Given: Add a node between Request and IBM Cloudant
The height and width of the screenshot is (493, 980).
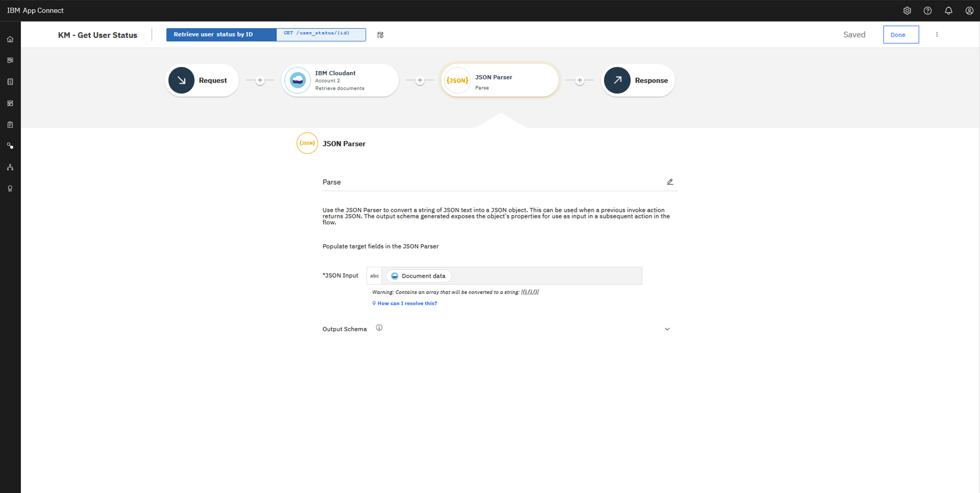Looking at the screenshot, I should tap(260, 80).
